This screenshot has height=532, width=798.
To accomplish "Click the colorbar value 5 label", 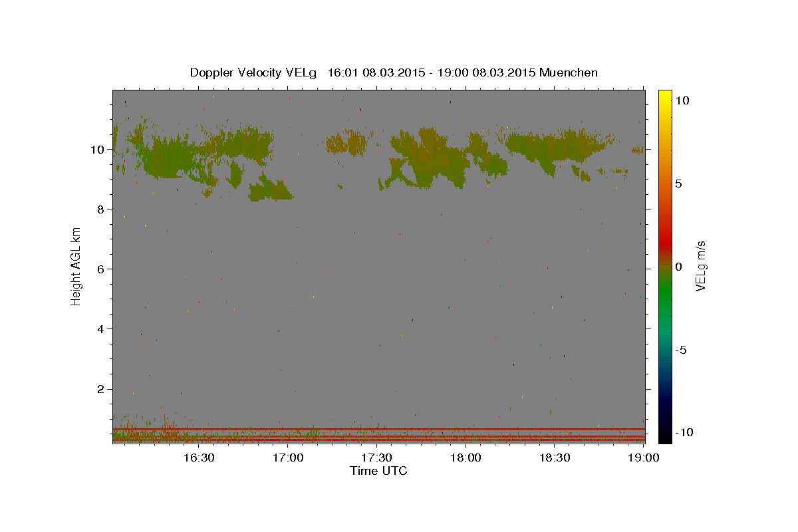I will tap(678, 184).
